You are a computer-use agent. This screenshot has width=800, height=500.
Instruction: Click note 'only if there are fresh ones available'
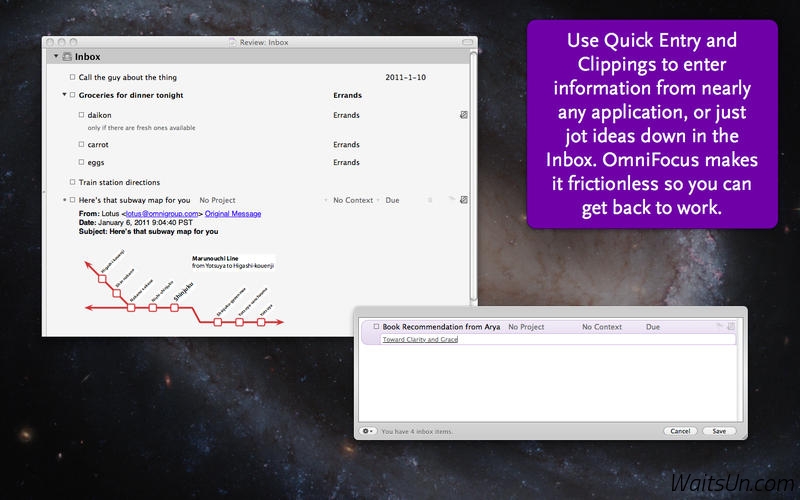(141, 128)
